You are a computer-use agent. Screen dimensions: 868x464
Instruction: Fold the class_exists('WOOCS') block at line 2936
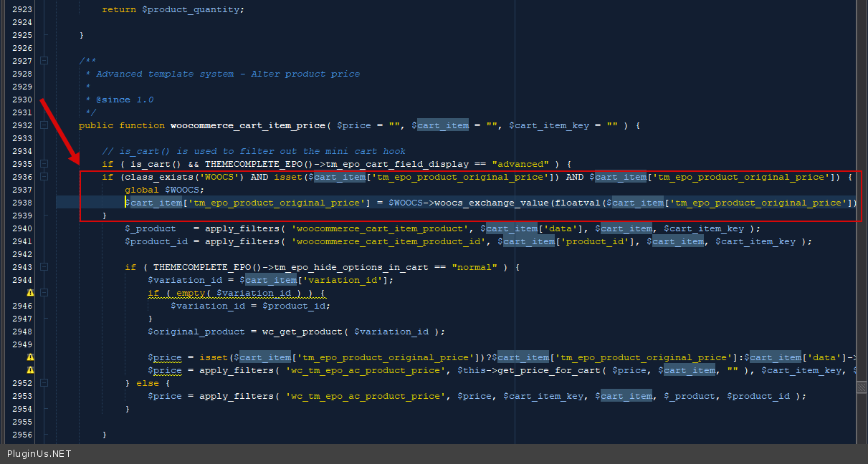(x=44, y=177)
